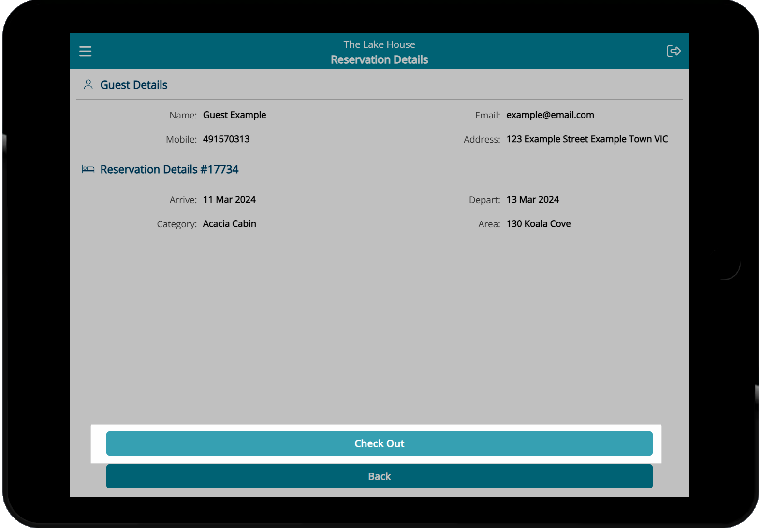Click the Guest Details heading
This screenshot has width=761, height=532.
click(134, 85)
